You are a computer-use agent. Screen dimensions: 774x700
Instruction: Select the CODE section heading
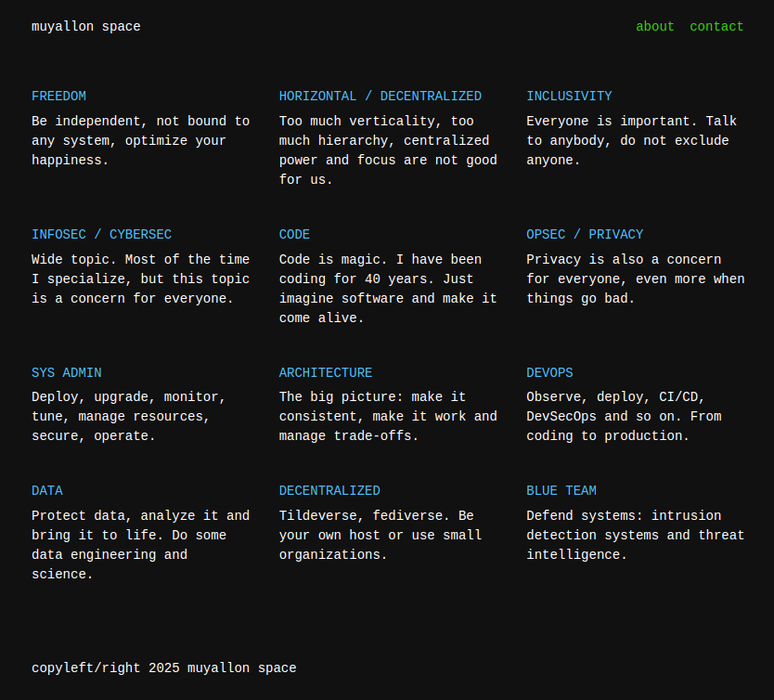(x=294, y=235)
